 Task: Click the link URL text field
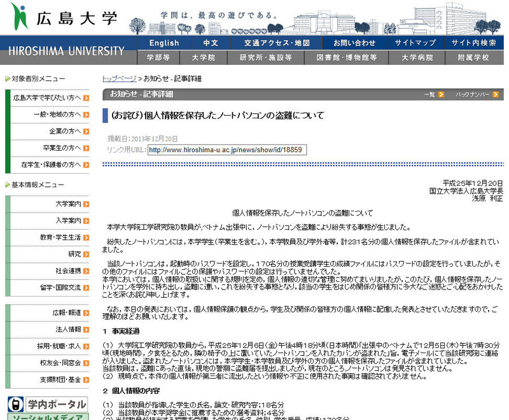[x=227, y=150]
